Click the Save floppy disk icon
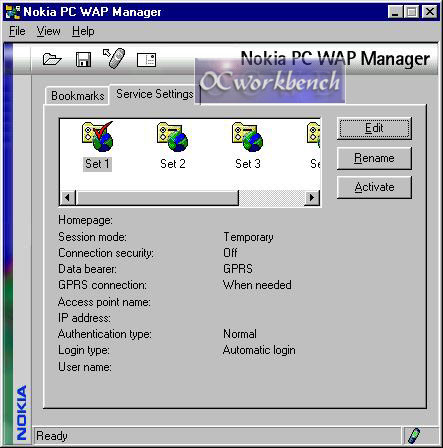443x448 pixels. 83,60
